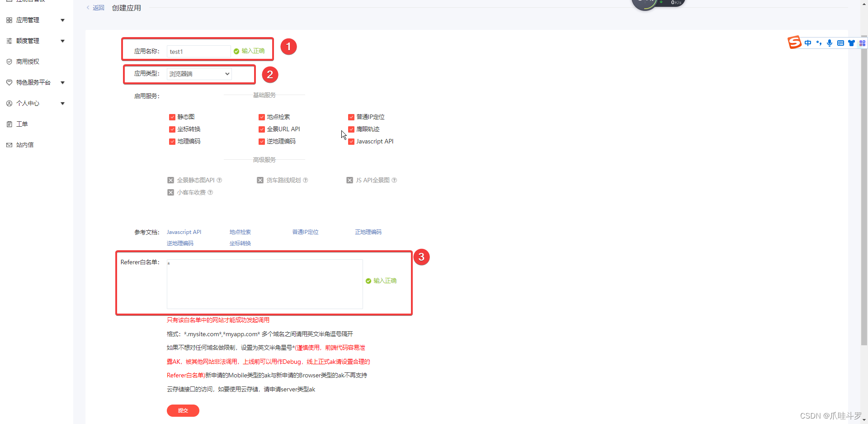Click the back chevron before 返回

point(88,8)
